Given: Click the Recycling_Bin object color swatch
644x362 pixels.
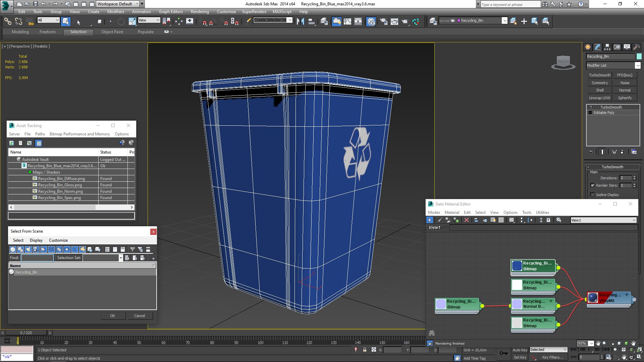Looking at the screenshot, I should [x=639, y=56].
